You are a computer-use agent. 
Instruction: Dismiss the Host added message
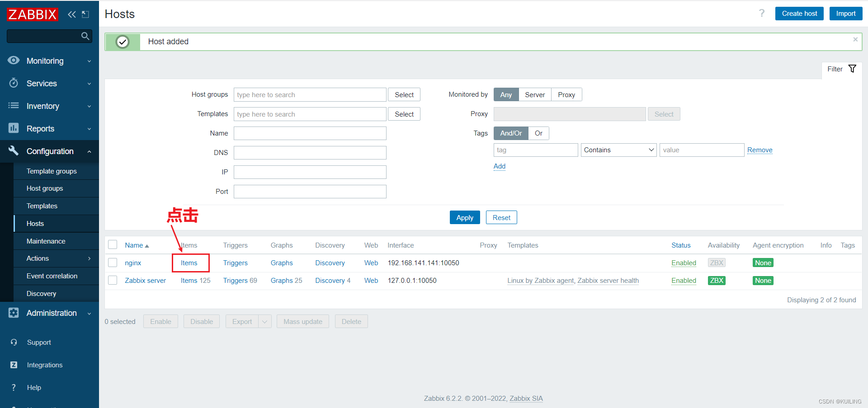[855, 39]
